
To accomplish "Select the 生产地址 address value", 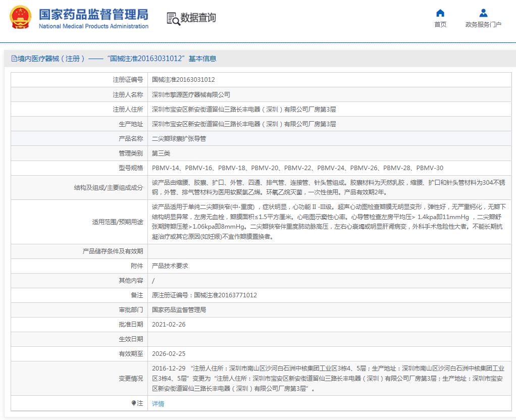I will coord(244,124).
